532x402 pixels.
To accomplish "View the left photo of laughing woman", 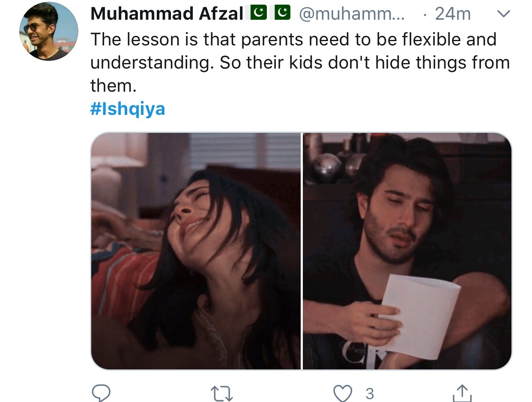I will click(x=196, y=251).
